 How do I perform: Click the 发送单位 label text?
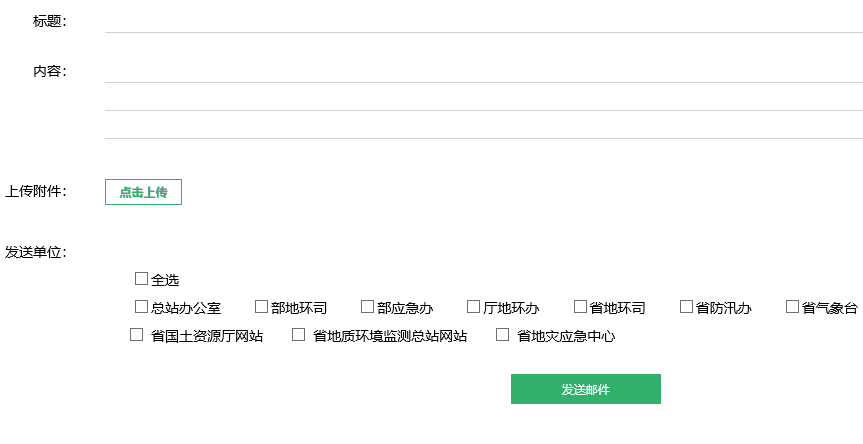[x=36, y=252]
